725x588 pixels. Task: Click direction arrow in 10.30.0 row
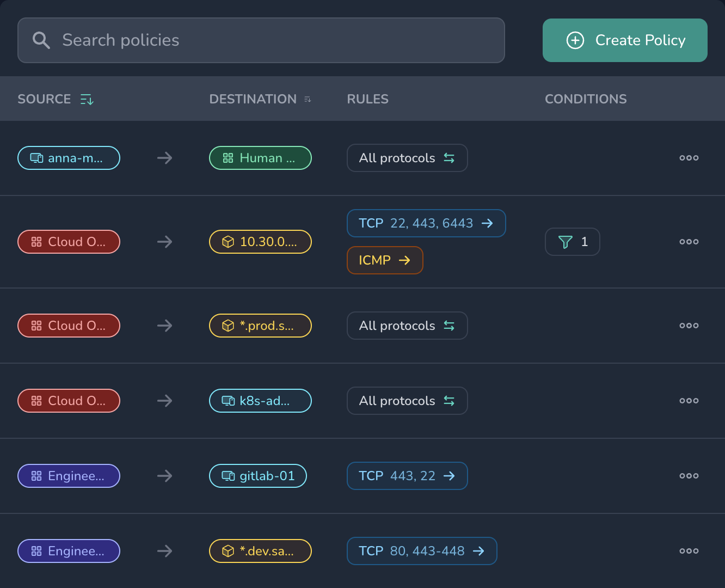click(165, 242)
